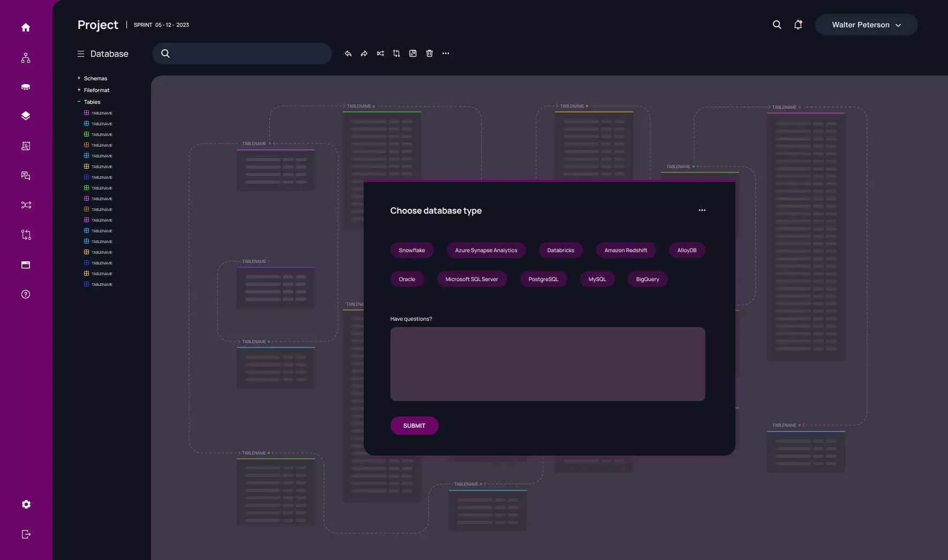
Task: Select MySQL database type
Action: pos(597,279)
